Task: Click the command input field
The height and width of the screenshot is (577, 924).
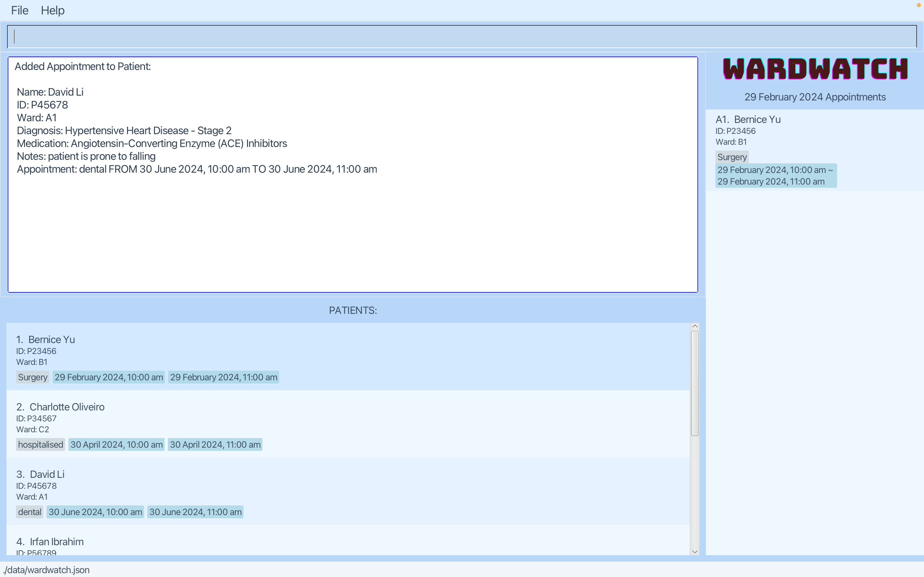Action: tap(462, 37)
